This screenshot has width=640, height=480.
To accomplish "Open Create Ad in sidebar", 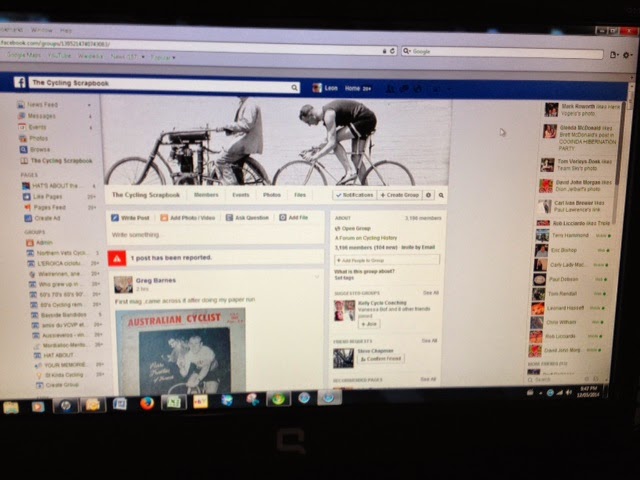I will click(x=47, y=218).
